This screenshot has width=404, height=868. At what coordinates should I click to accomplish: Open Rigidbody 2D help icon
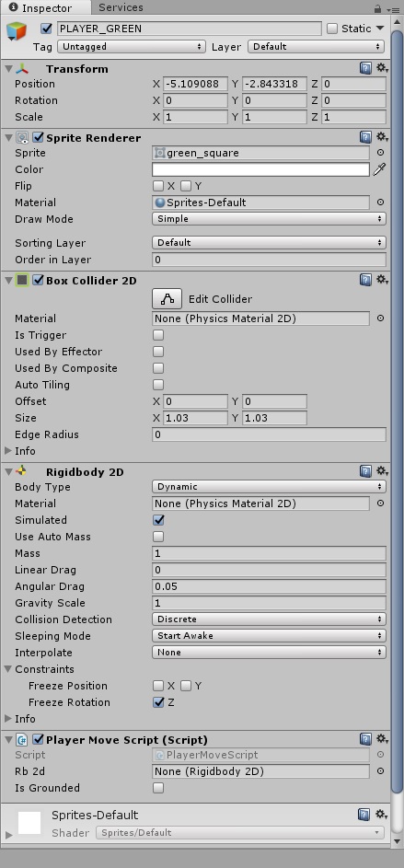click(365, 471)
